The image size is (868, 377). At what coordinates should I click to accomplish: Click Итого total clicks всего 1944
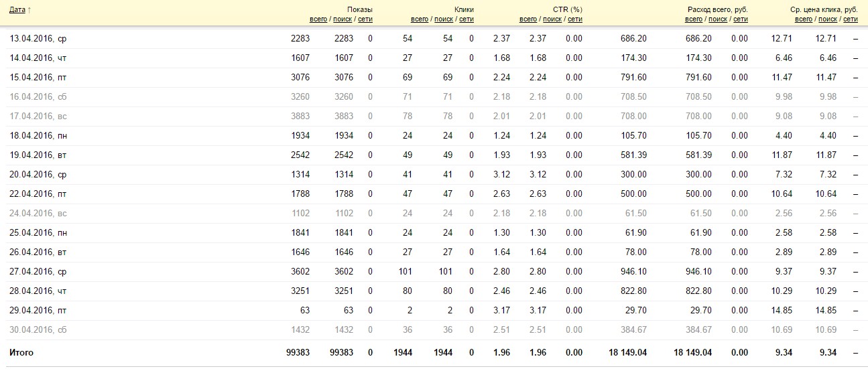pyautogui.click(x=403, y=353)
